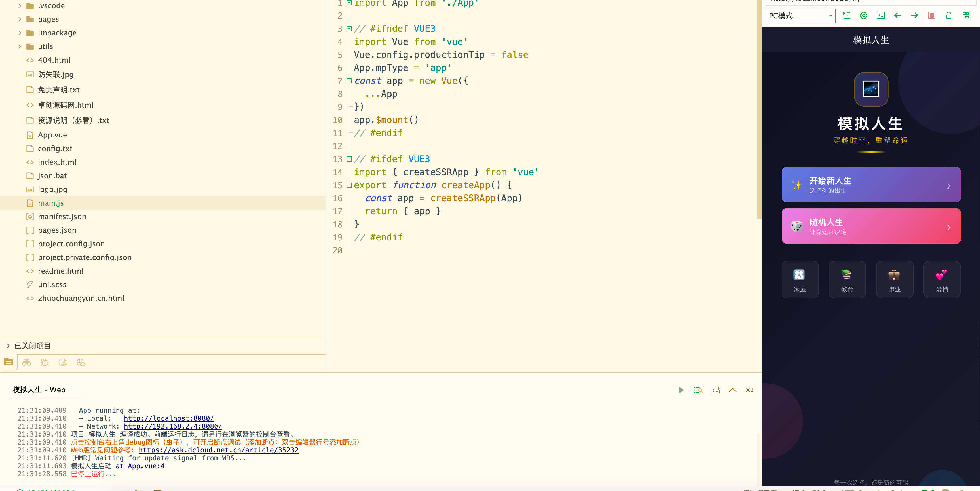Screen dimensions: 980x491
Task: Open the preview settings gear icon
Action: (x=863, y=16)
